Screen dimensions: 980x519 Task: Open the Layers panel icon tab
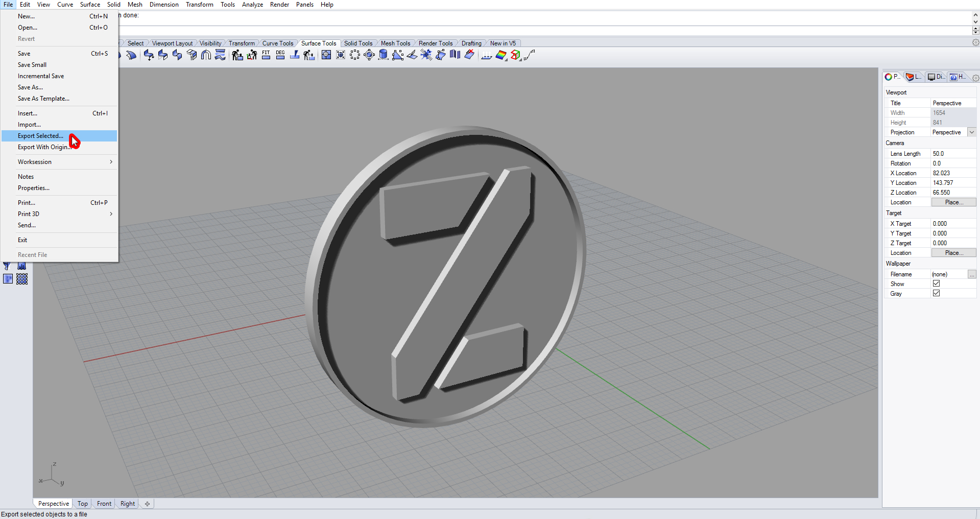(913, 77)
